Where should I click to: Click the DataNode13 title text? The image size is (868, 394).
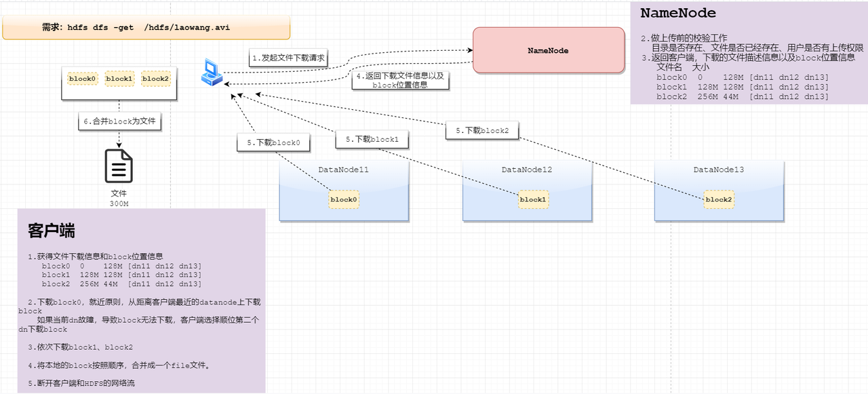click(719, 170)
